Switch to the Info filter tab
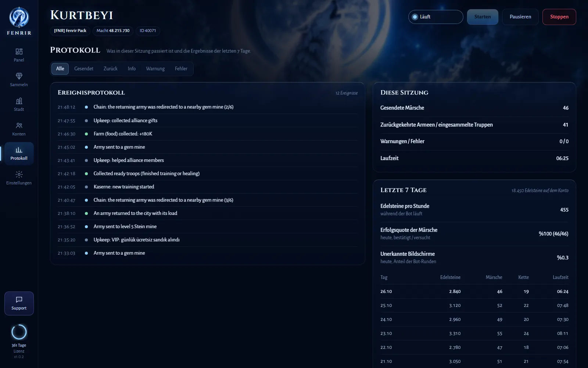 132,69
